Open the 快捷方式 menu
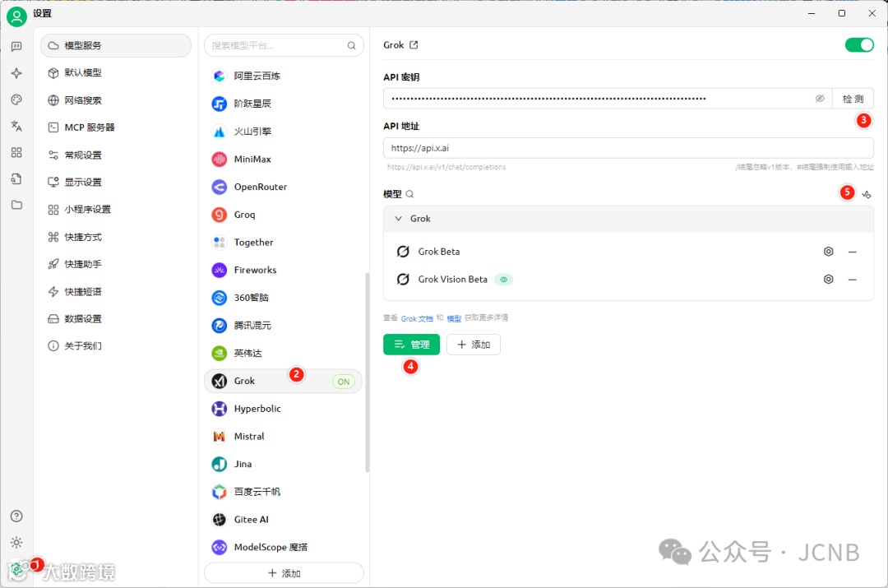The width and height of the screenshot is (888, 588). point(116,237)
